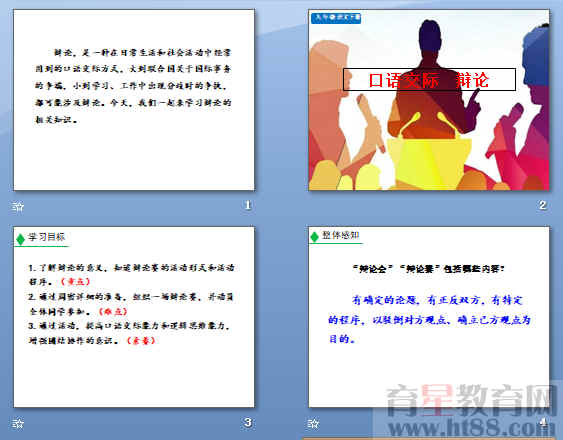Select the slide number 2 label

[x=543, y=205]
